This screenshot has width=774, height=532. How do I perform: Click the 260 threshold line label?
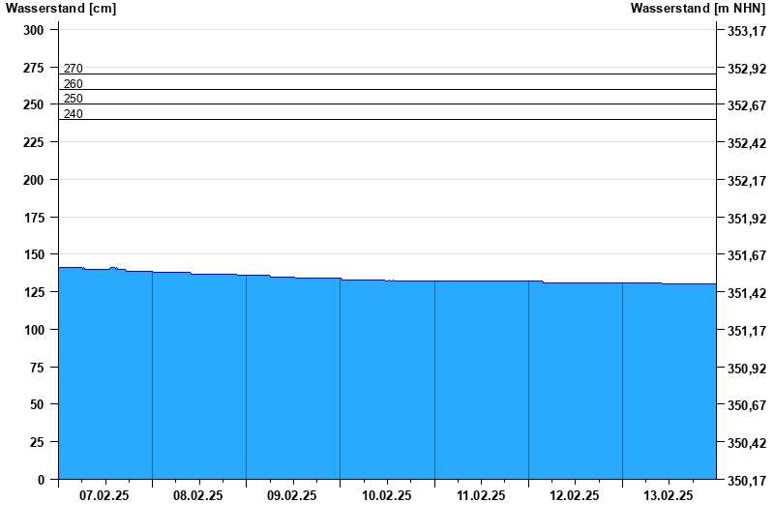tap(74, 84)
